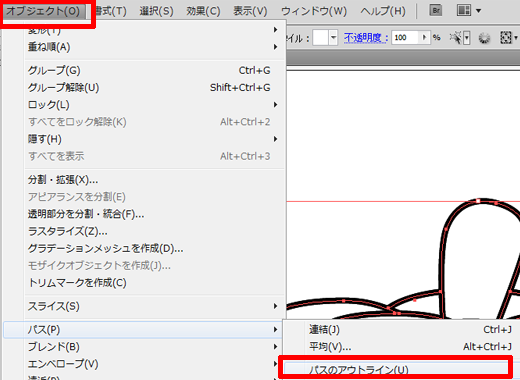
Task: Open the 選択(S) menu
Action: [156, 11]
